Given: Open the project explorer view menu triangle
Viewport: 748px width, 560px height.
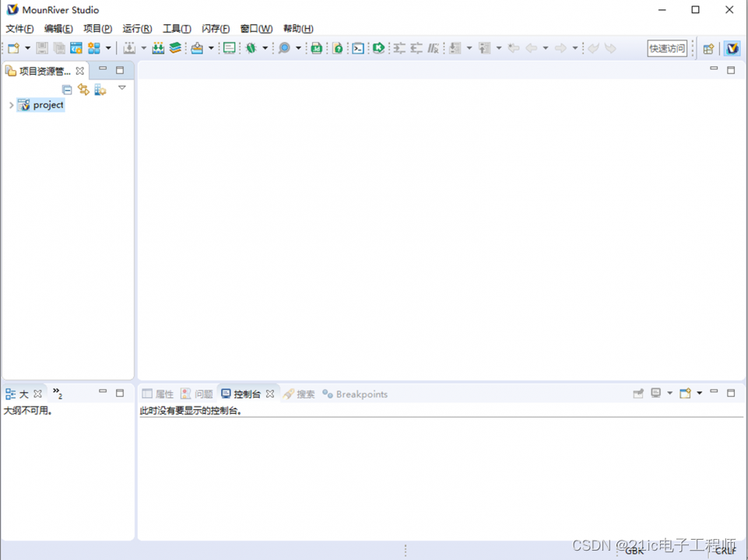Looking at the screenshot, I should 122,88.
